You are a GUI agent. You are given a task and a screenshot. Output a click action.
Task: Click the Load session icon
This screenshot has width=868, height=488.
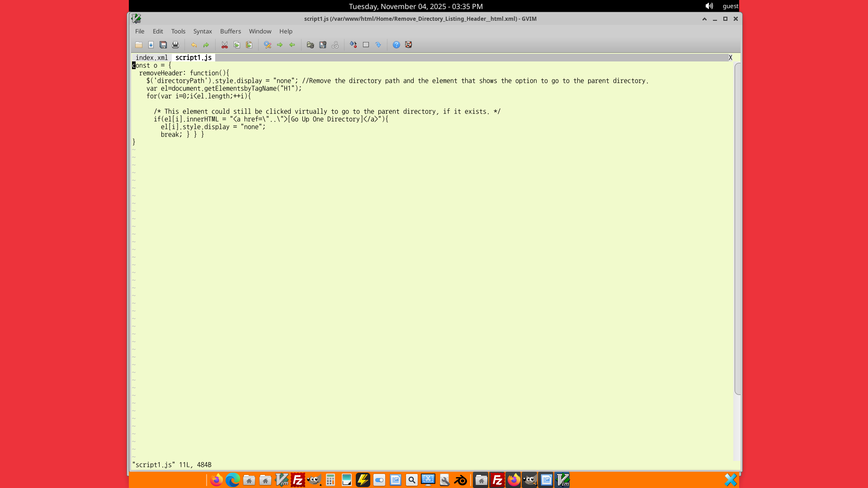click(310, 45)
